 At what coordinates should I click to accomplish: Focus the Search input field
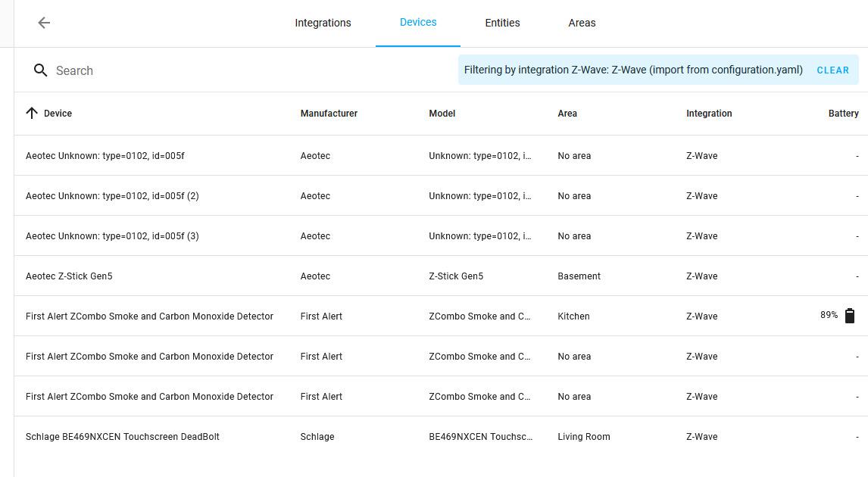244,70
